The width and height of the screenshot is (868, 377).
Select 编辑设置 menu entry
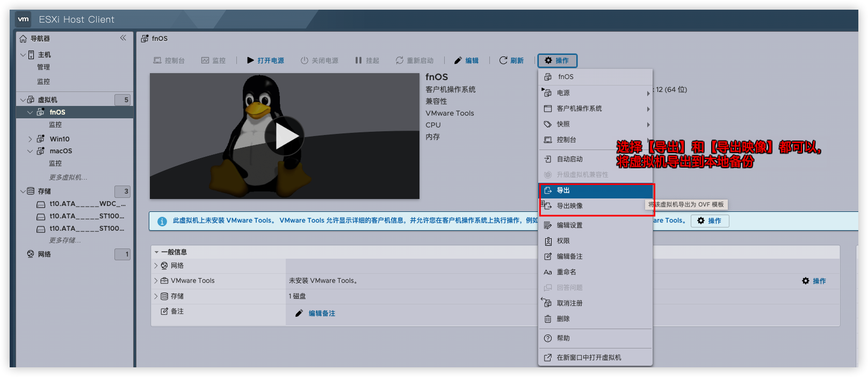pos(596,225)
